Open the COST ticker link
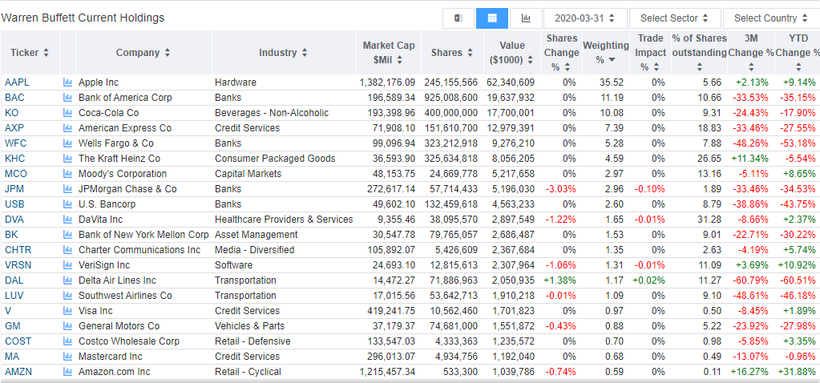Image resolution: width=820 pixels, height=383 pixels. coord(18,341)
